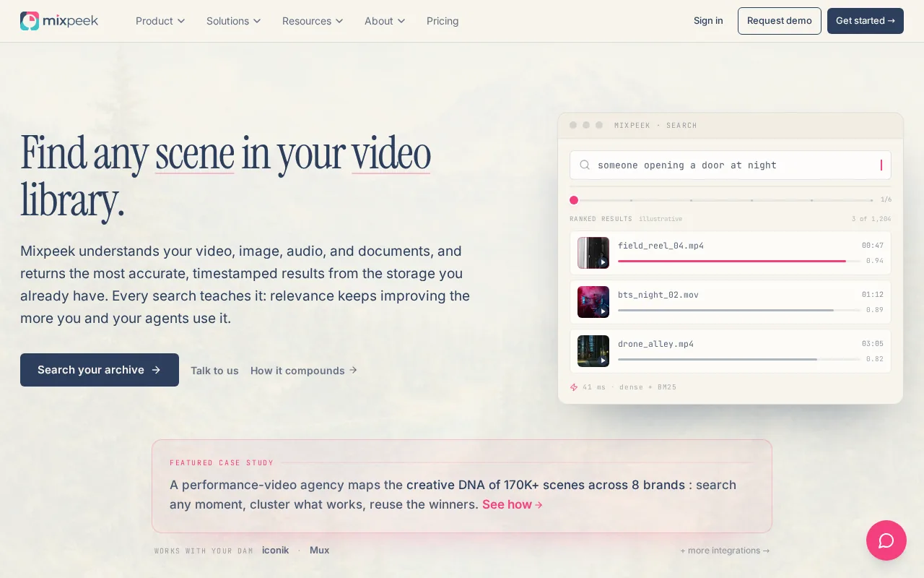This screenshot has width=924, height=578.
Task: Open the more integrations link
Action: pos(725,551)
